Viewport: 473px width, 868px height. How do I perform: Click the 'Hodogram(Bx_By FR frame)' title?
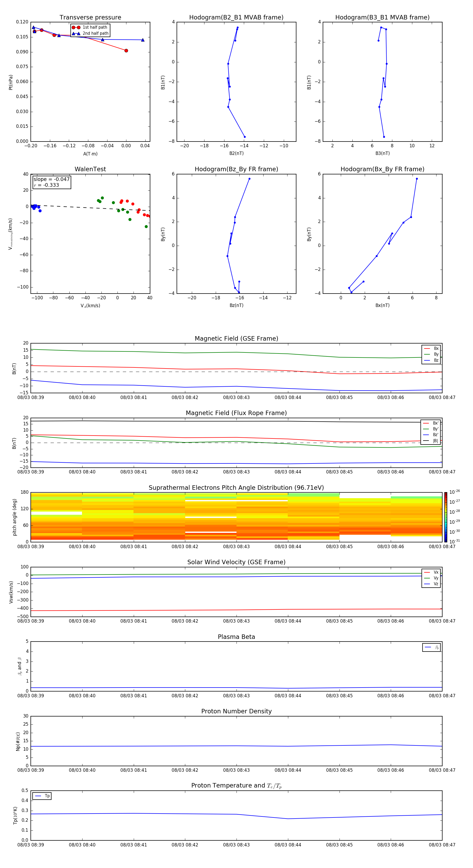[x=382, y=169]
